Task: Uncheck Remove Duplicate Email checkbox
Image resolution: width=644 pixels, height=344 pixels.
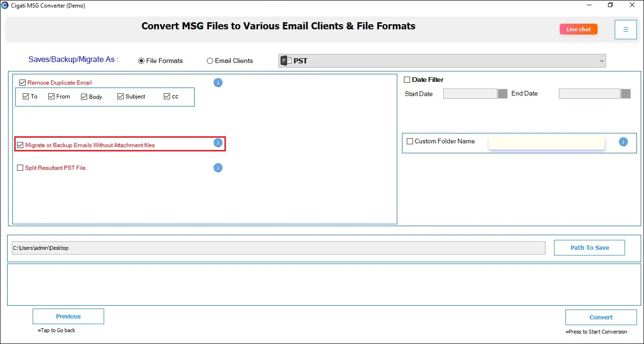Action: [x=22, y=83]
